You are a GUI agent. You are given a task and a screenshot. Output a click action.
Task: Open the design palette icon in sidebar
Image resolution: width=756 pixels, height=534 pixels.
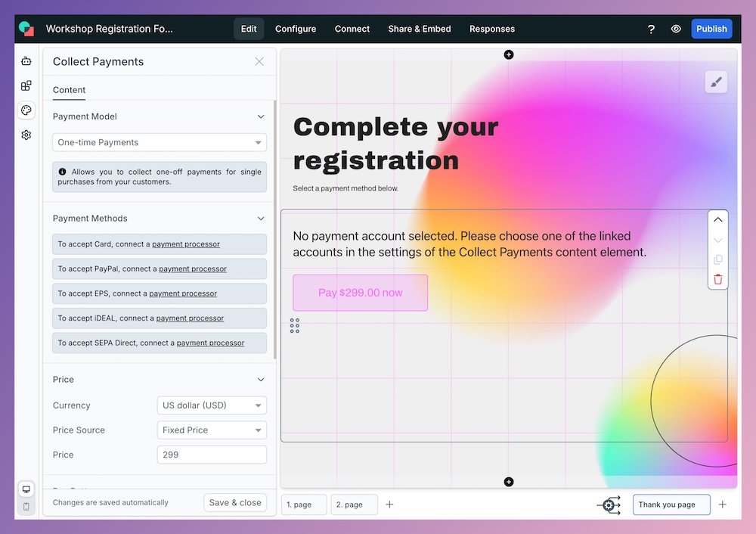pyautogui.click(x=26, y=110)
